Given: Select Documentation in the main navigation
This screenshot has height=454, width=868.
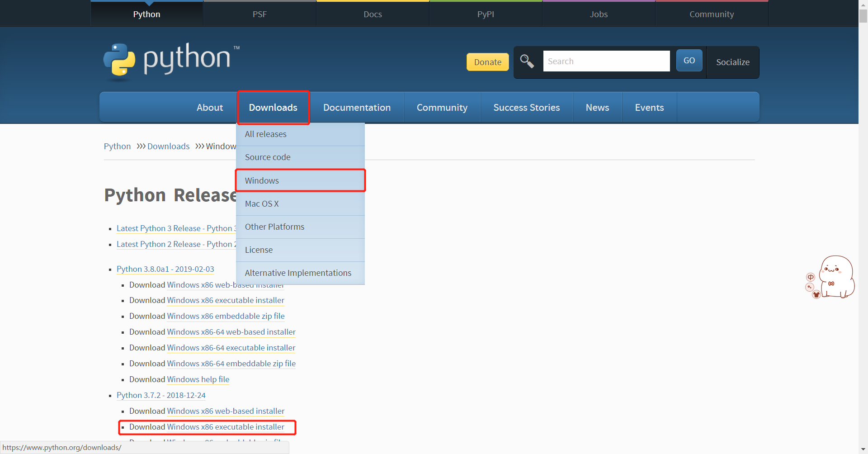Looking at the screenshot, I should coord(357,107).
